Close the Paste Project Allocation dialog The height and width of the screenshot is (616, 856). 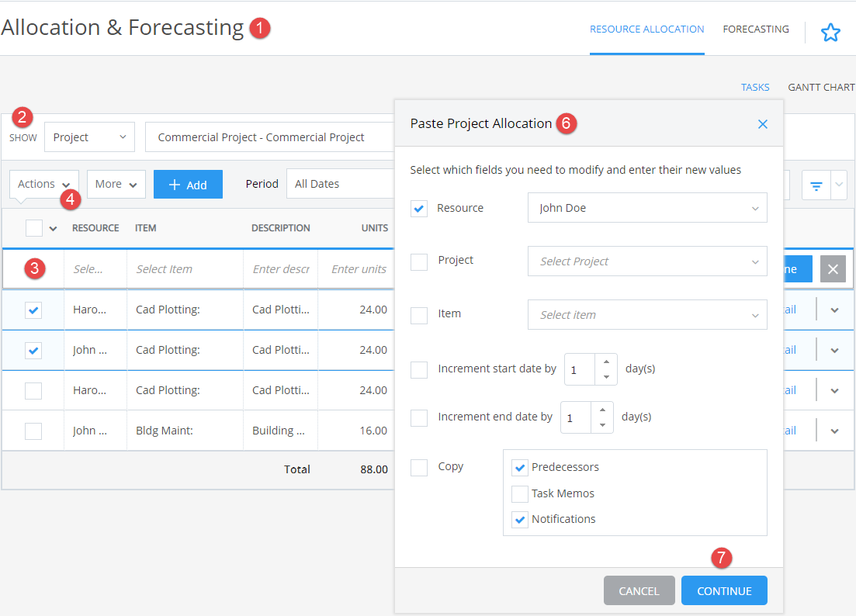(x=762, y=123)
